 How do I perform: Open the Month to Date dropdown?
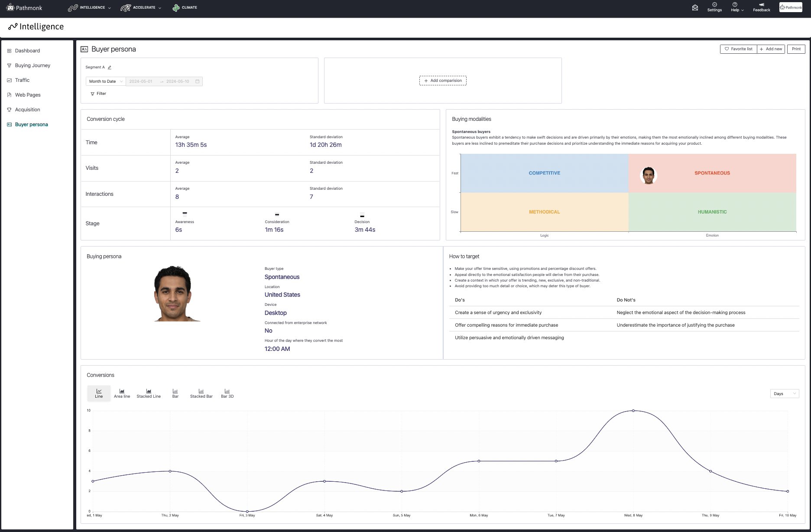[105, 81]
